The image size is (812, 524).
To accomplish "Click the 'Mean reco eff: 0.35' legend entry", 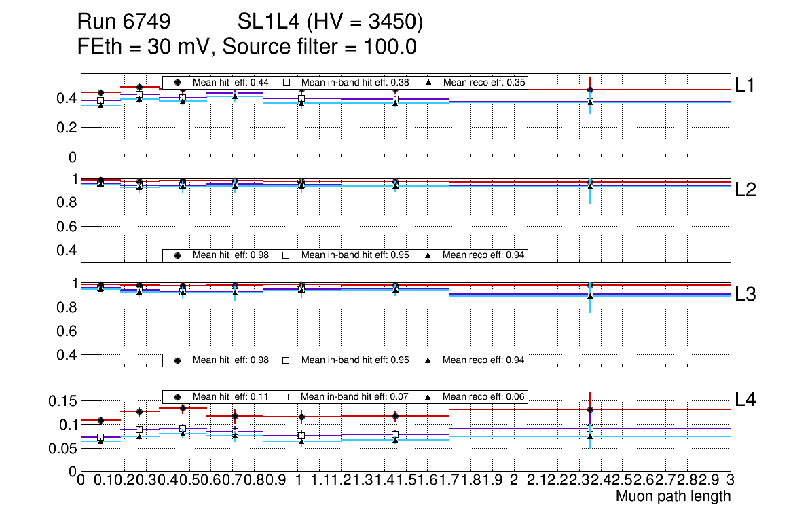I will click(484, 83).
